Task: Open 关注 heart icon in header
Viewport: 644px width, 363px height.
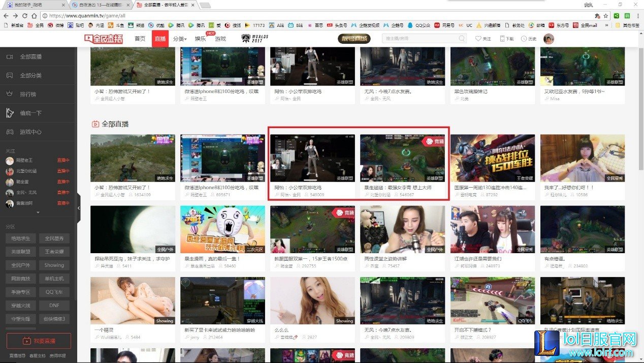Action: [x=483, y=39]
